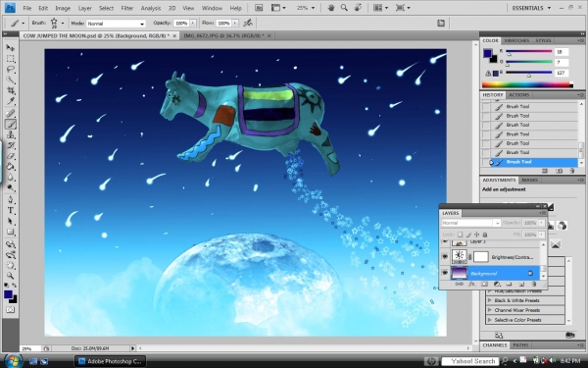This screenshot has width=588, height=368.
Task: Select the Rectangular Marquee tool
Action: [11, 59]
